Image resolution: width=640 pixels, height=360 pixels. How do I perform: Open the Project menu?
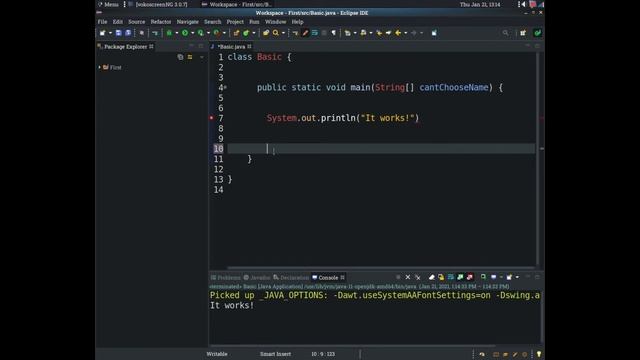pos(235,22)
